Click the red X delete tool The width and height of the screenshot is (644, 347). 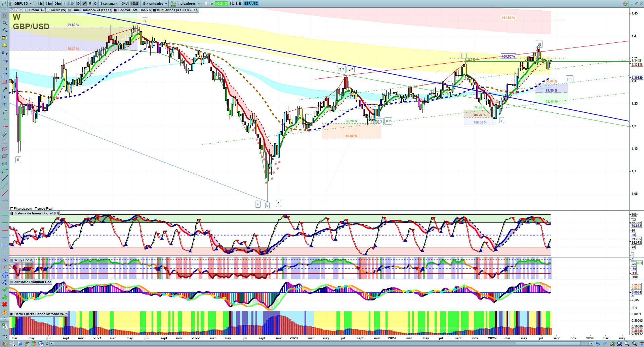coord(5,304)
